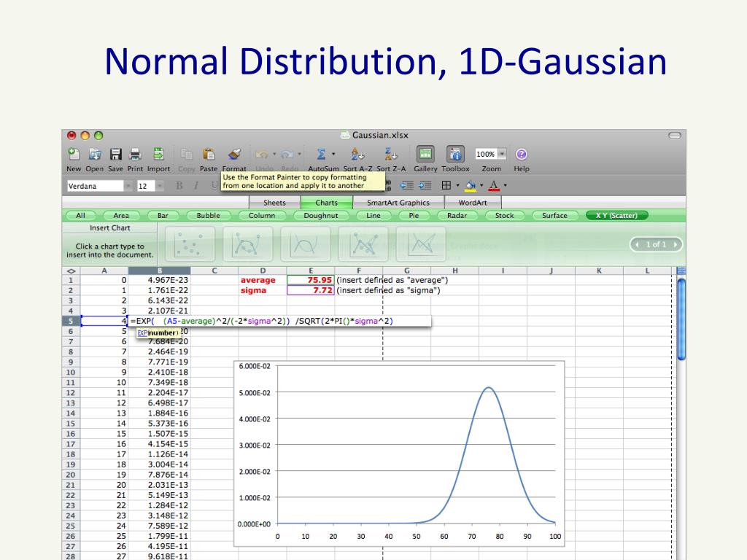Select the Bubble chart category
Viewport: 747px width, 560px height.
(x=209, y=215)
